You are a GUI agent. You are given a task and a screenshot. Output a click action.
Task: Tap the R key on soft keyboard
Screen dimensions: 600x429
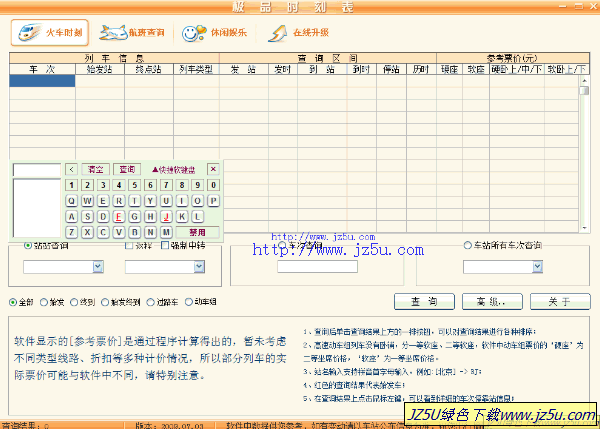tap(119, 201)
